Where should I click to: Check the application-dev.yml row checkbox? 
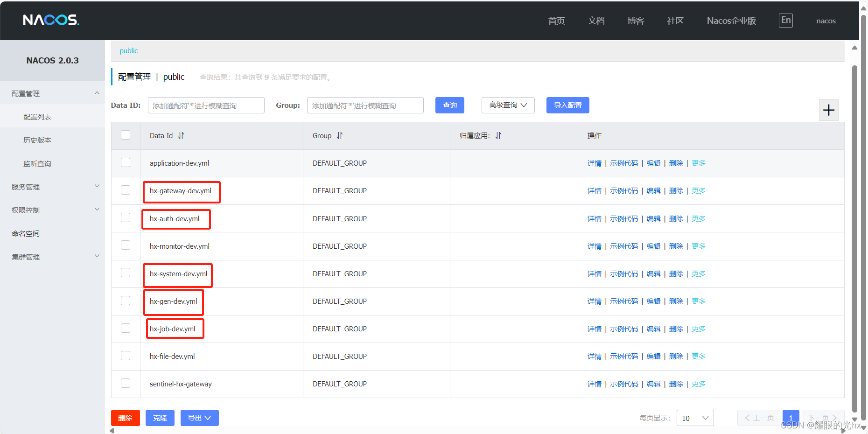tap(126, 162)
